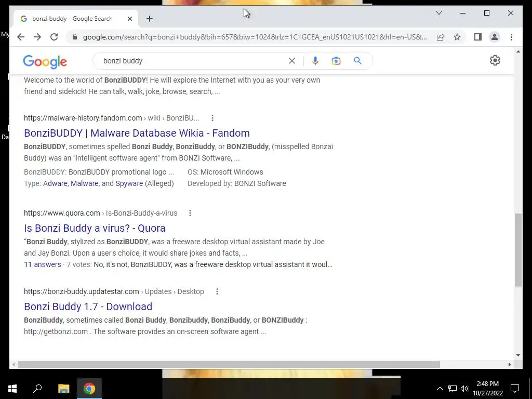Click the vertical scrollbar down arrow
The image size is (532, 399).
tap(518, 355)
